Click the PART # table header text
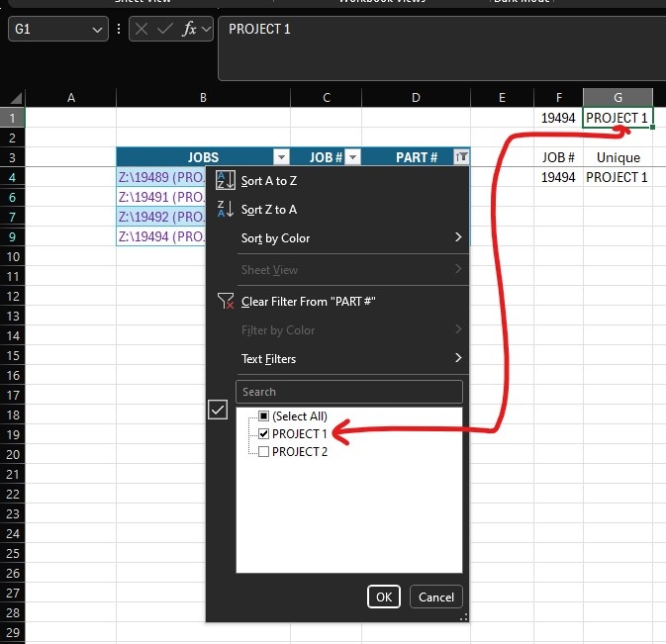 point(417,157)
